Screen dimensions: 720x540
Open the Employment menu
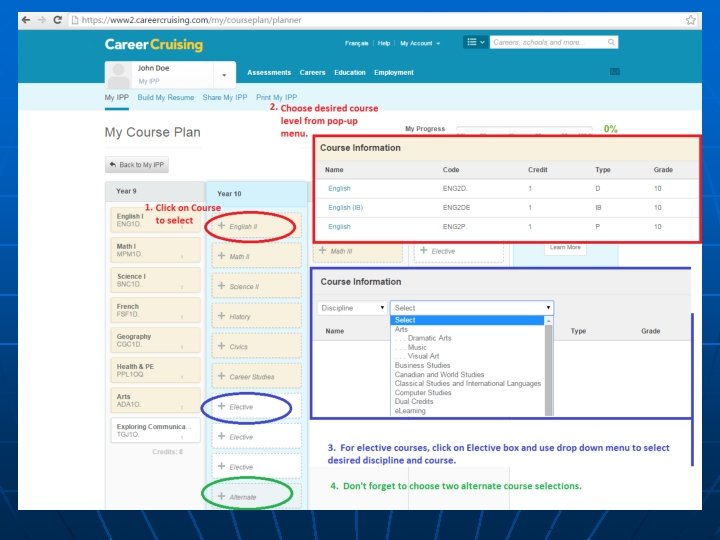[x=394, y=73]
